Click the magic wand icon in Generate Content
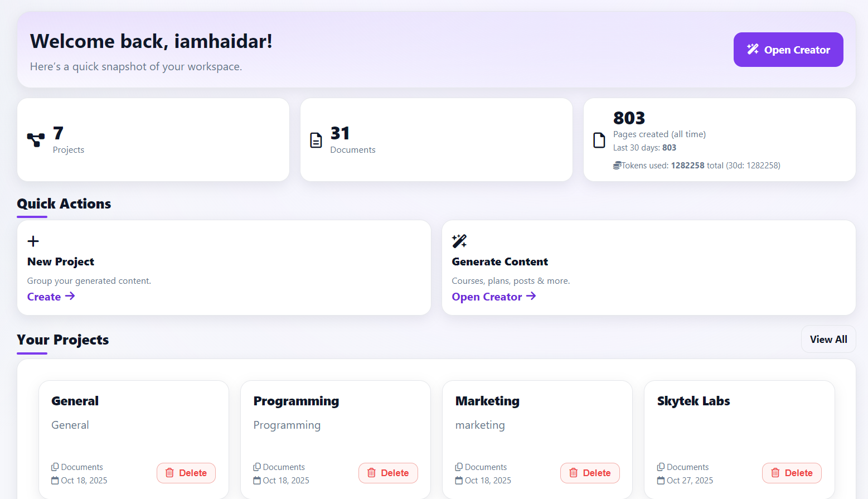Image resolution: width=868 pixels, height=499 pixels. click(x=458, y=241)
